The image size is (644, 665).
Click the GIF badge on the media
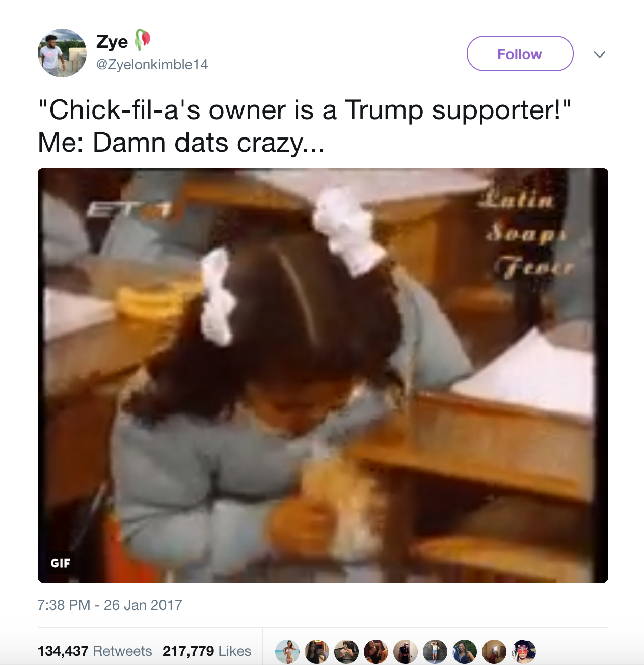pyautogui.click(x=61, y=563)
